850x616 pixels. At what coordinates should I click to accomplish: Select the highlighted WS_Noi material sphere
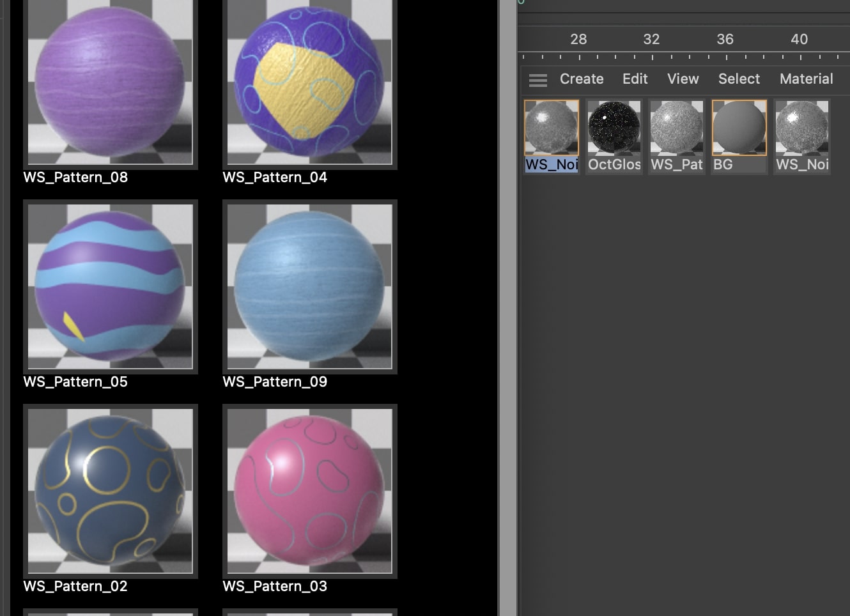(x=552, y=127)
